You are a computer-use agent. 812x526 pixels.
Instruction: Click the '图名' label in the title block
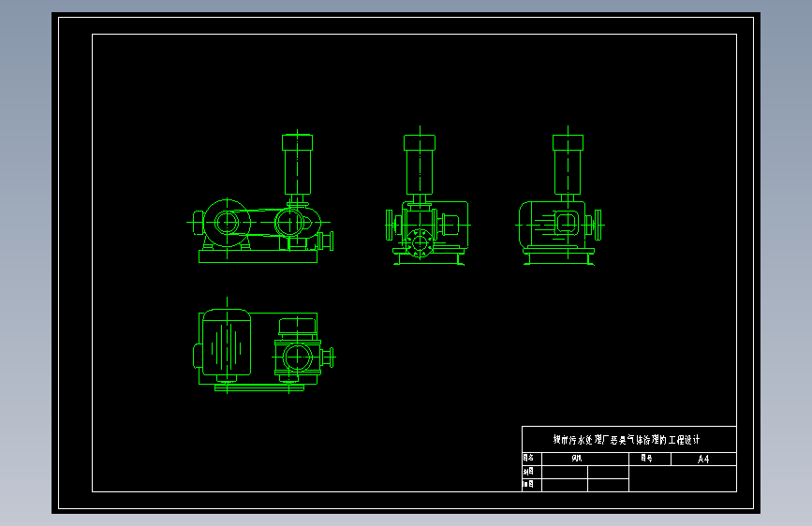[528, 459]
